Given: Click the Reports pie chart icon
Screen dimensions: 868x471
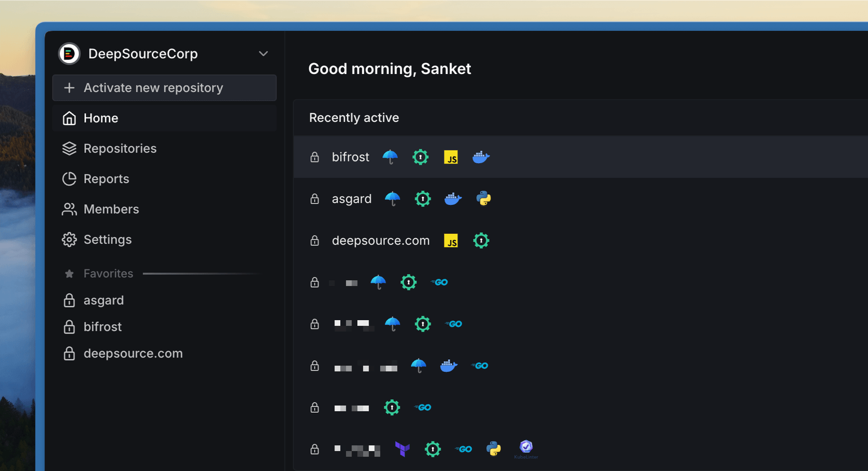Looking at the screenshot, I should 70,179.
